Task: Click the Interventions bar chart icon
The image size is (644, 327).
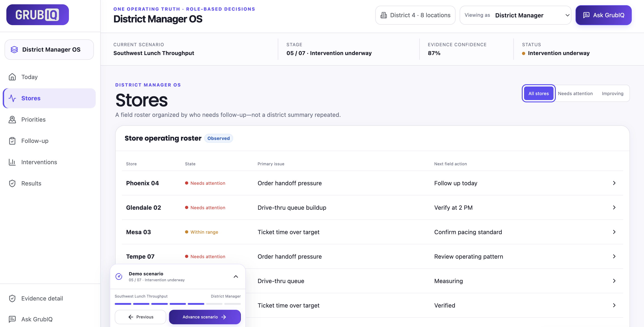Action: click(12, 162)
